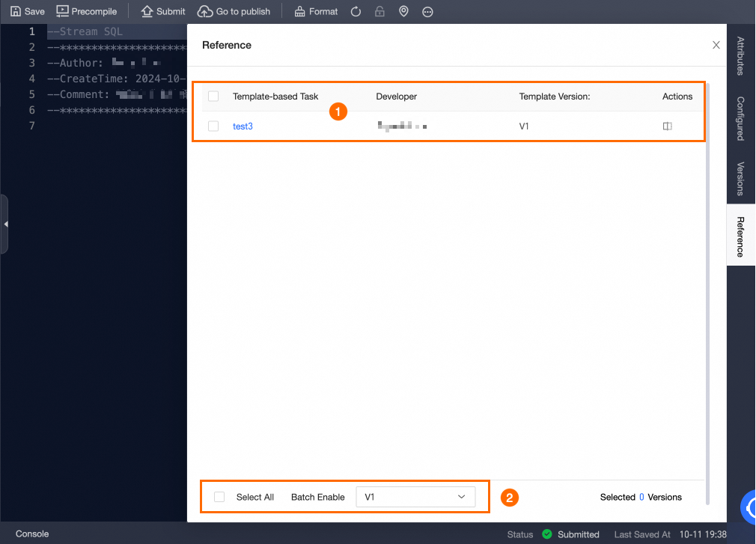Open the test3 task link
Screen dimensions: 756x544
click(243, 126)
